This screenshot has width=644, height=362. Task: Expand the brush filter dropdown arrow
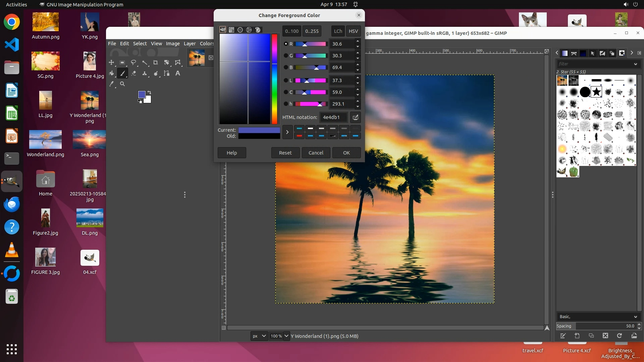(635, 64)
